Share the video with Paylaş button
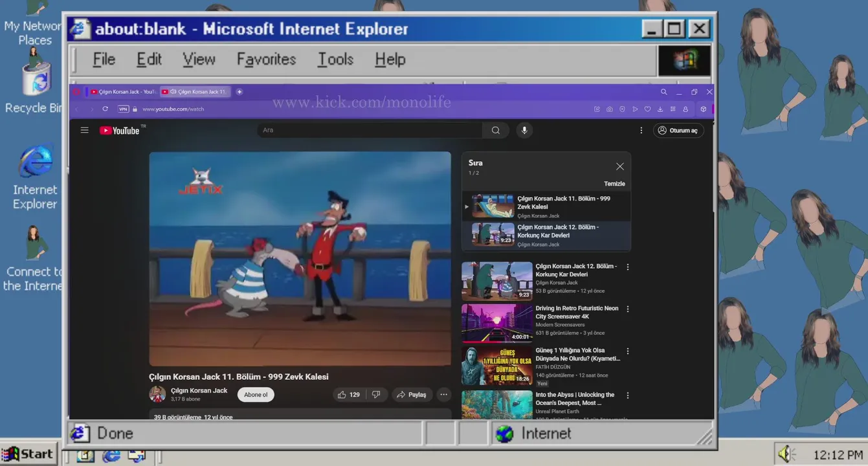Screen dimensions: 868x466 coord(412,395)
